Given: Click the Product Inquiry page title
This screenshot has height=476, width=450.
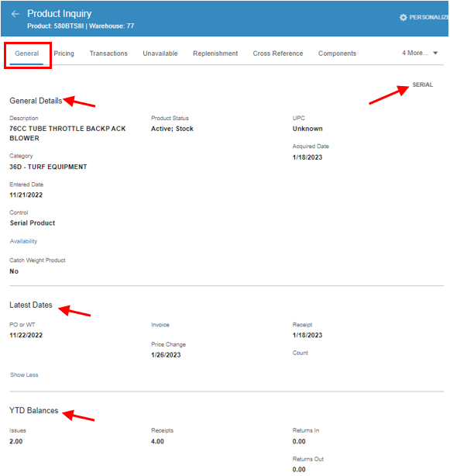Looking at the screenshot, I should pyautogui.click(x=60, y=14).
